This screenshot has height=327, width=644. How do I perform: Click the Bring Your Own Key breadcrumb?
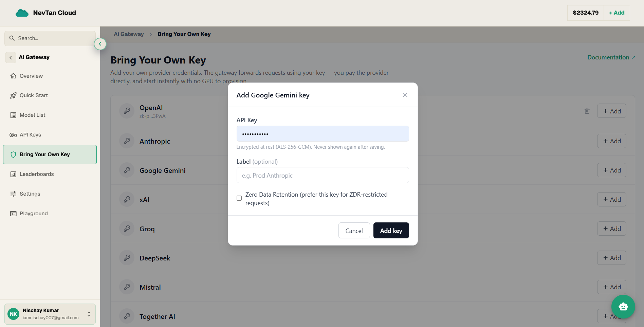click(x=184, y=34)
